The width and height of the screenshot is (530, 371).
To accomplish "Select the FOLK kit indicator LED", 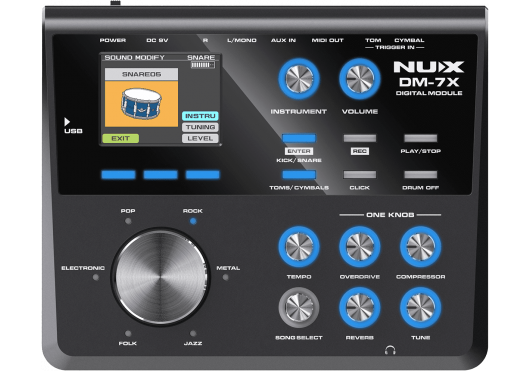I will pyautogui.click(x=128, y=333).
